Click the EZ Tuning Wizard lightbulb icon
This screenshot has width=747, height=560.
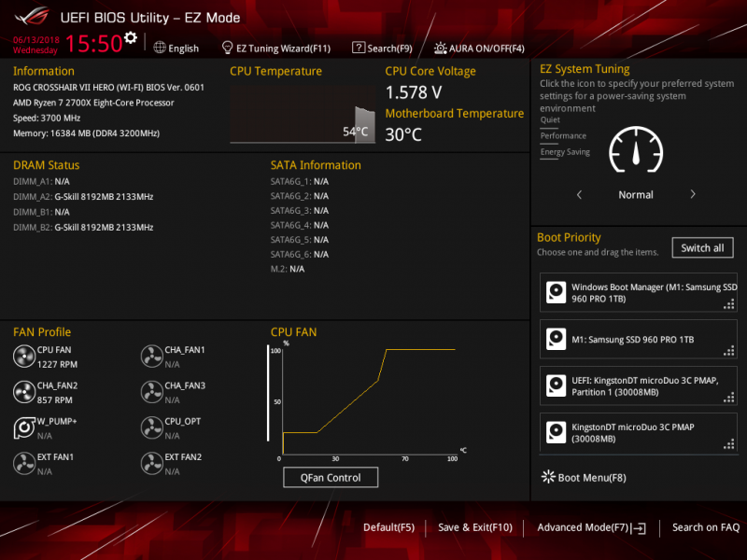227,48
